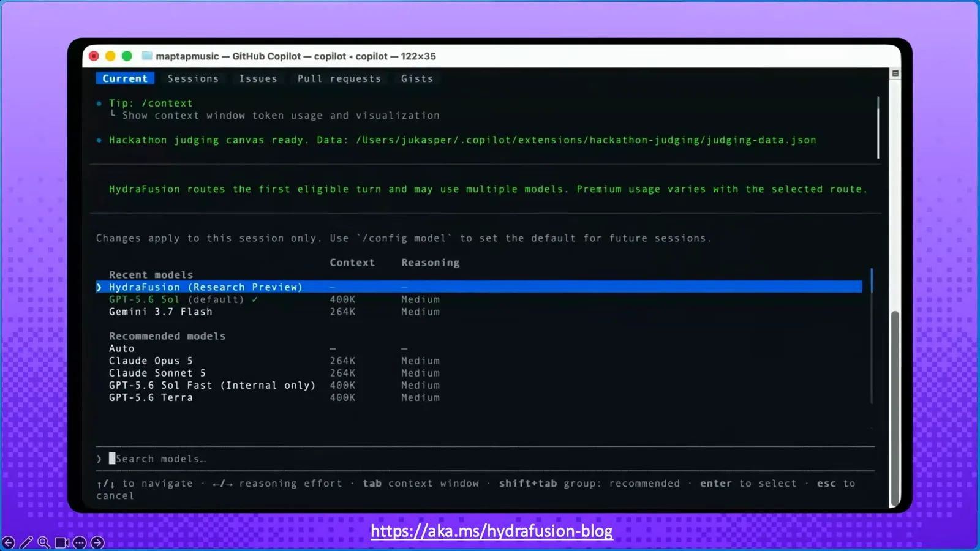
Task: Open more slideshow options ellipsis icon
Action: [x=80, y=542]
